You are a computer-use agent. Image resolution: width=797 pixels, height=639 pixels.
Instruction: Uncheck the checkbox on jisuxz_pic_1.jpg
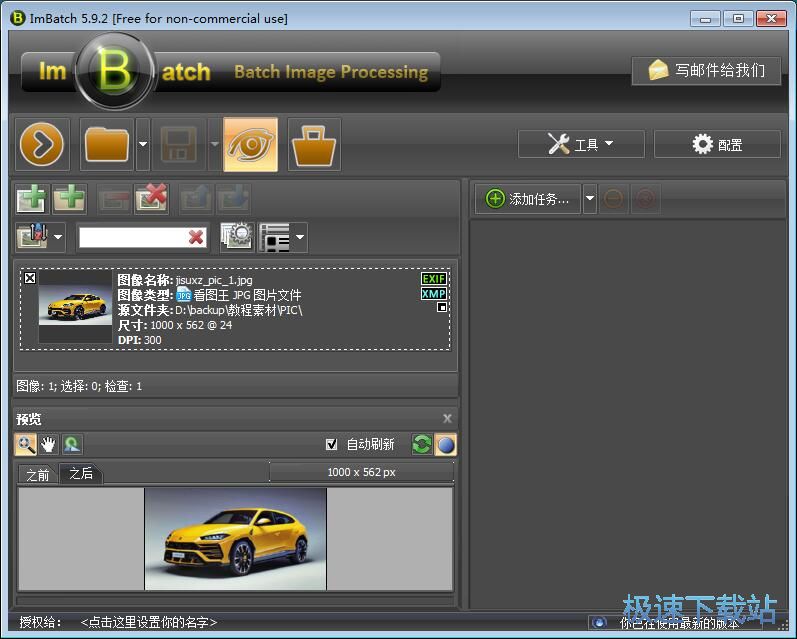pyautogui.click(x=30, y=278)
